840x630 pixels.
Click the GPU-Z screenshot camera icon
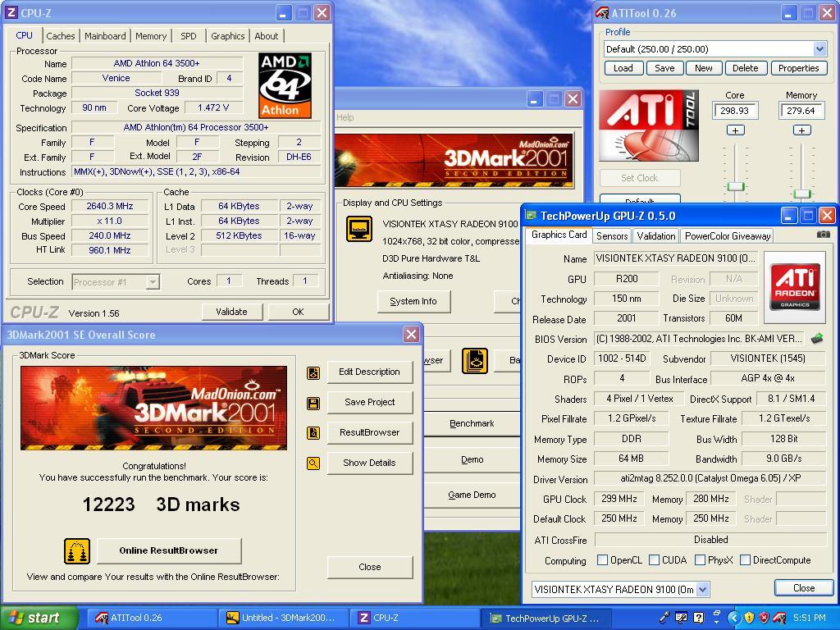click(824, 235)
